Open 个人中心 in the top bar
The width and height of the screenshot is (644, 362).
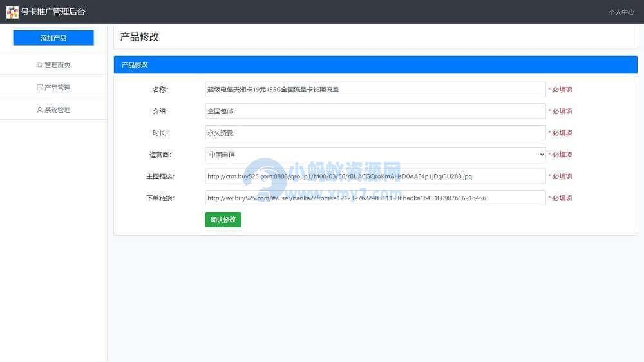coord(621,12)
